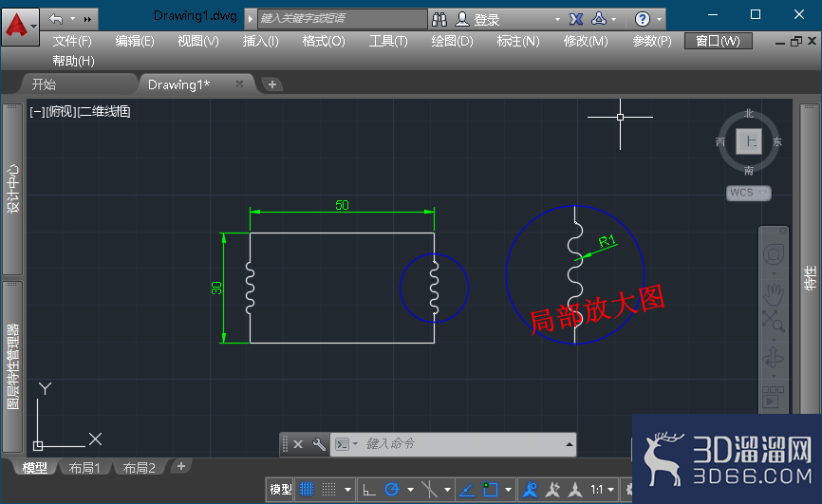The height and width of the screenshot is (504, 822).
Task: Open the 插入(I) menu
Action: (x=260, y=41)
